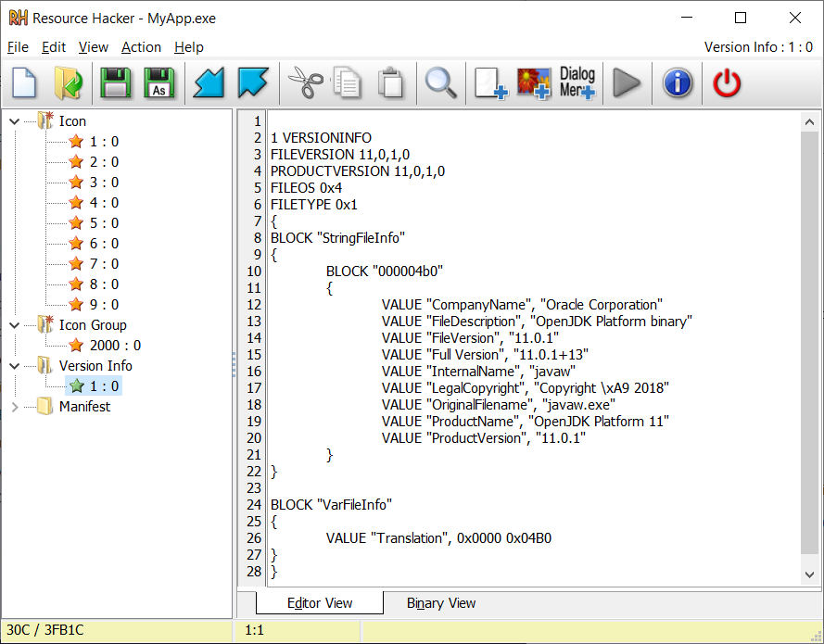Click the blue down-left arrow toolbar icon

click(x=209, y=83)
